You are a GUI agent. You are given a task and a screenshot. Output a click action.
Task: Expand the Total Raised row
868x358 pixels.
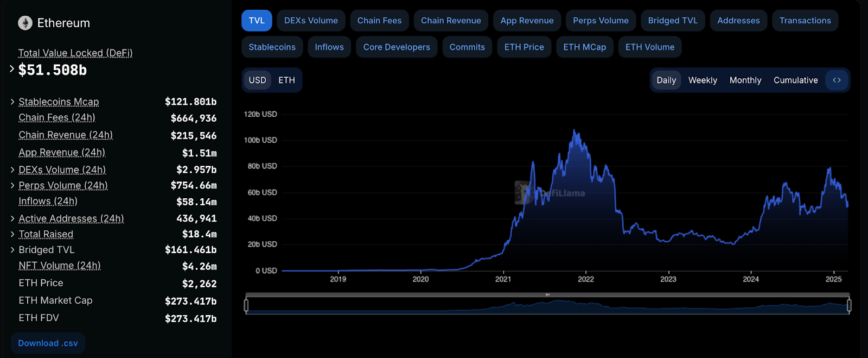pos(12,234)
